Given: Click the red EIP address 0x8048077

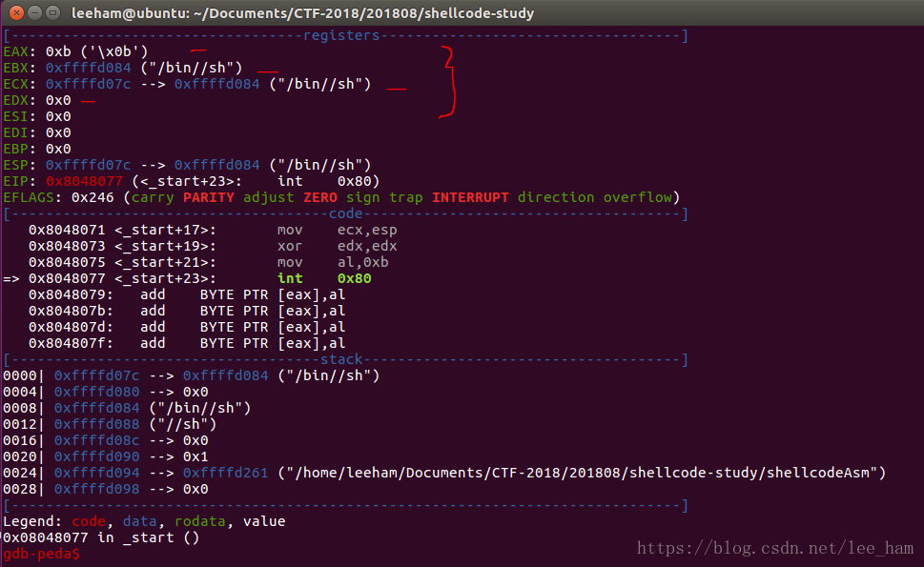Looking at the screenshot, I should (x=84, y=181).
